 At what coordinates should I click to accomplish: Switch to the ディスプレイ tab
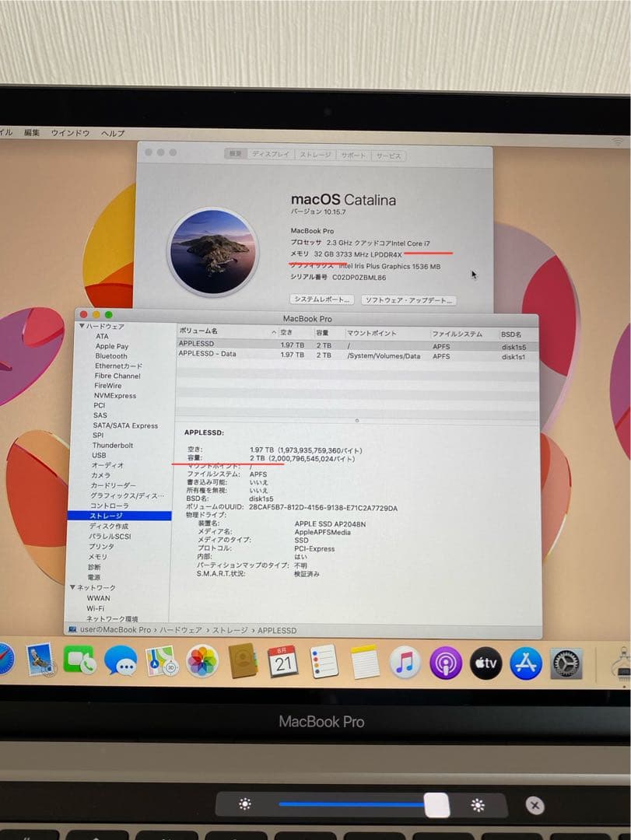click(272, 155)
